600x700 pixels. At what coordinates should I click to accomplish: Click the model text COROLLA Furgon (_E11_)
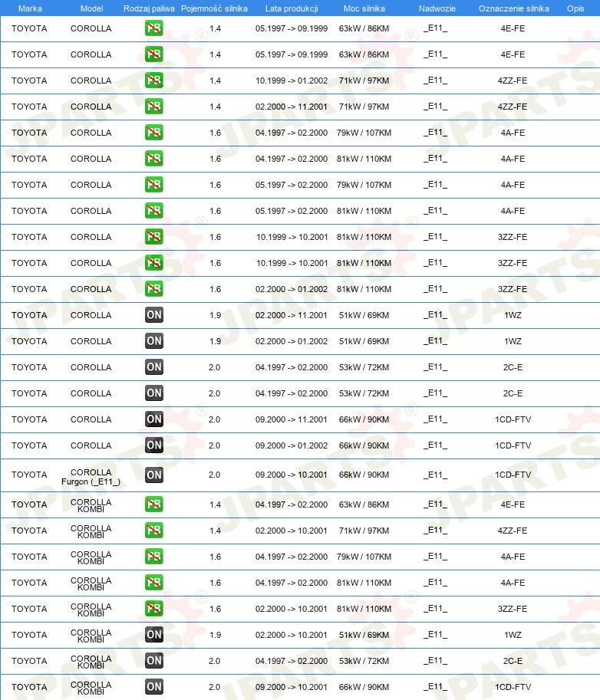click(x=91, y=477)
